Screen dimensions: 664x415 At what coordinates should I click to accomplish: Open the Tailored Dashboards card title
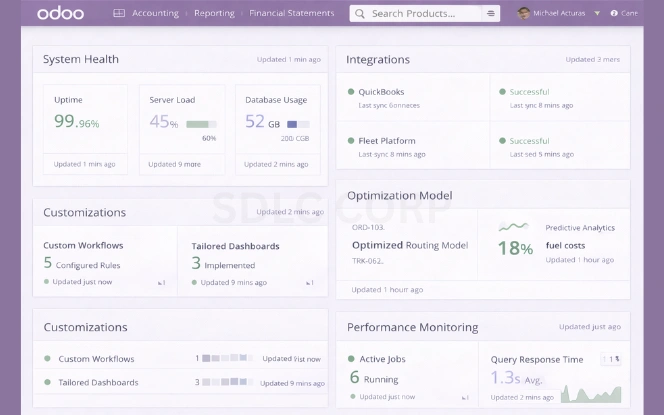pos(235,246)
